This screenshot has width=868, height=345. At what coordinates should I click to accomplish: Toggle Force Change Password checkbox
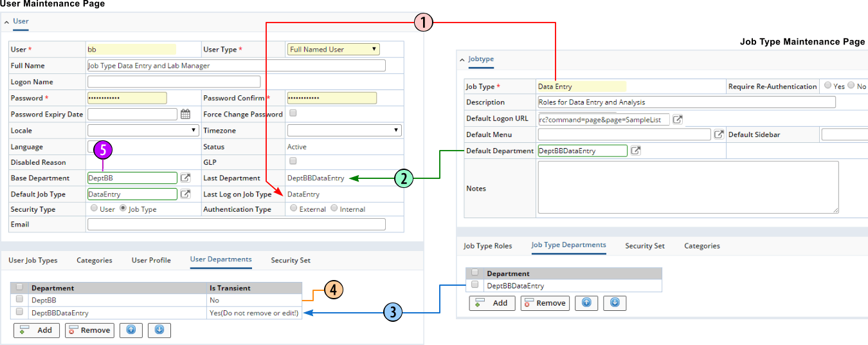[x=293, y=113]
